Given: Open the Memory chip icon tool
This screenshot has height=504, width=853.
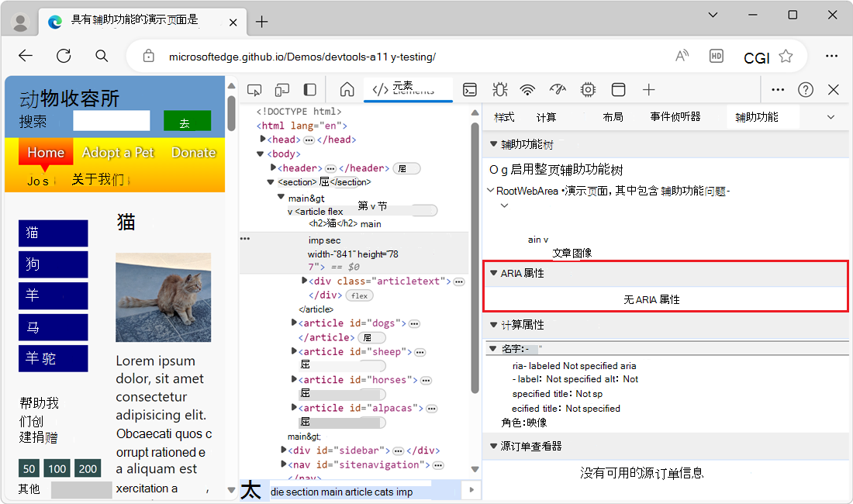Looking at the screenshot, I should coord(588,90).
